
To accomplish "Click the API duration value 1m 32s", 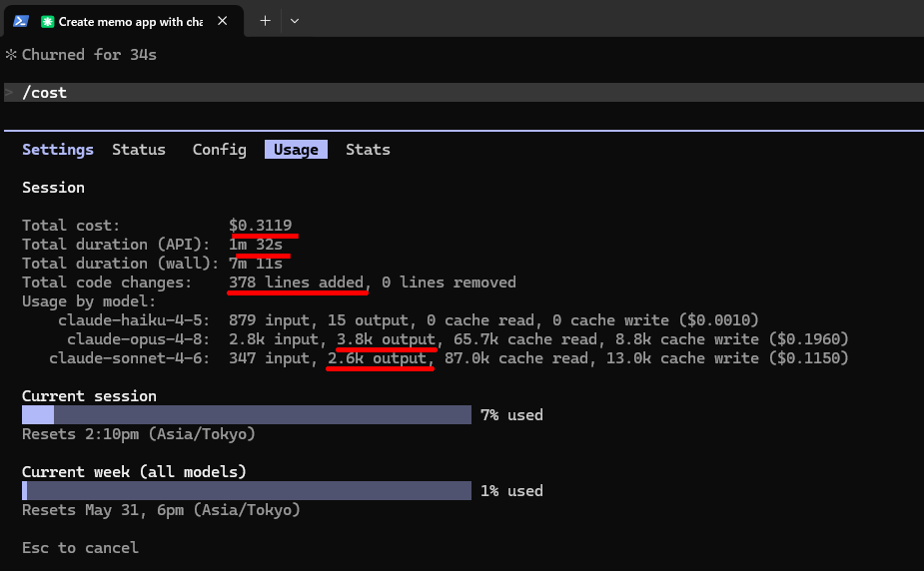I will pos(256,245).
